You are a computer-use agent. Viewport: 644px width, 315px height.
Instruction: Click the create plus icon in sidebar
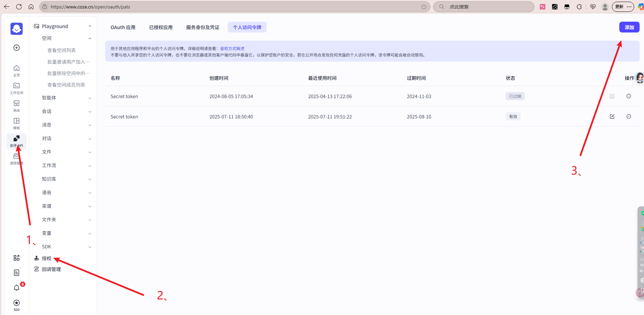[16, 48]
